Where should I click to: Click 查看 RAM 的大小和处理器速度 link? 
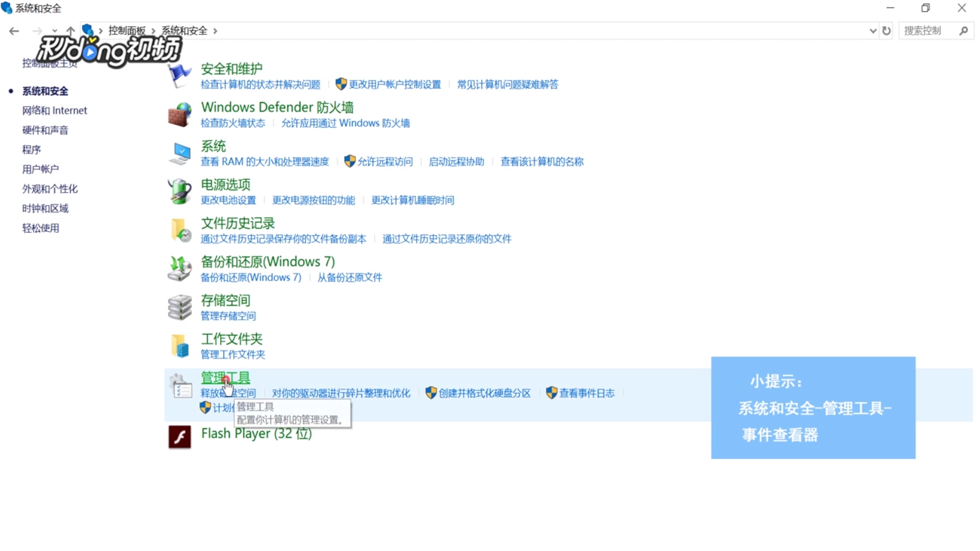265,162
